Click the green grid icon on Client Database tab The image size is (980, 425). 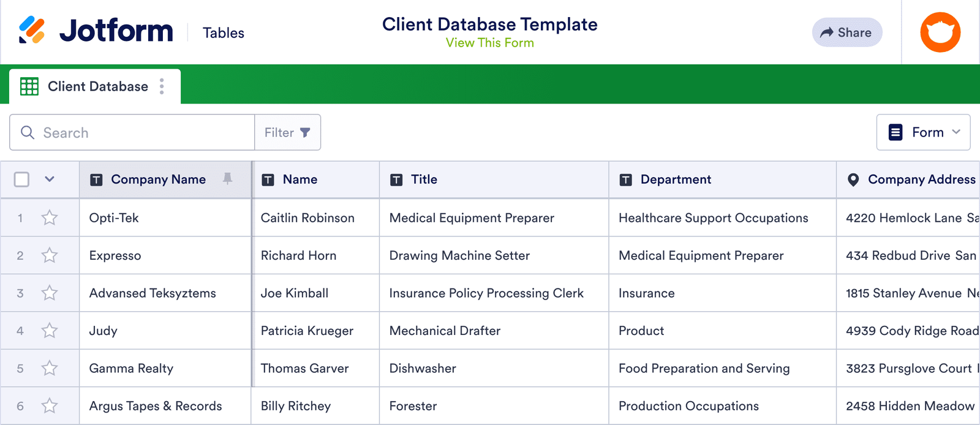coord(29,86)
